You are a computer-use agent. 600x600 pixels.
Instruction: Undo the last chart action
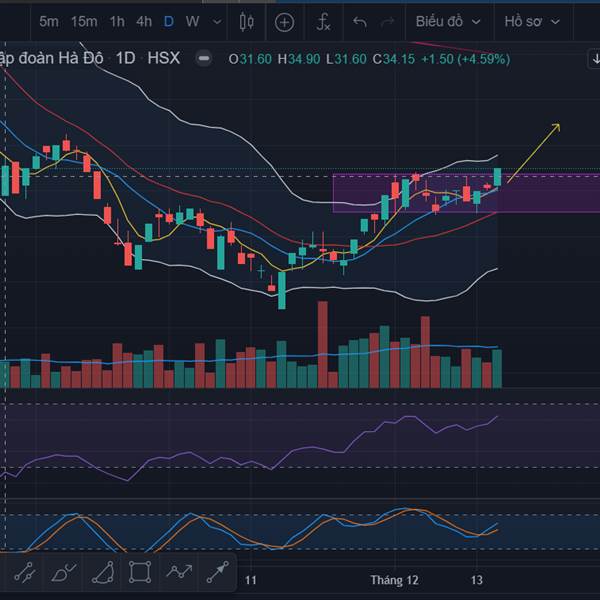(360, 22)
